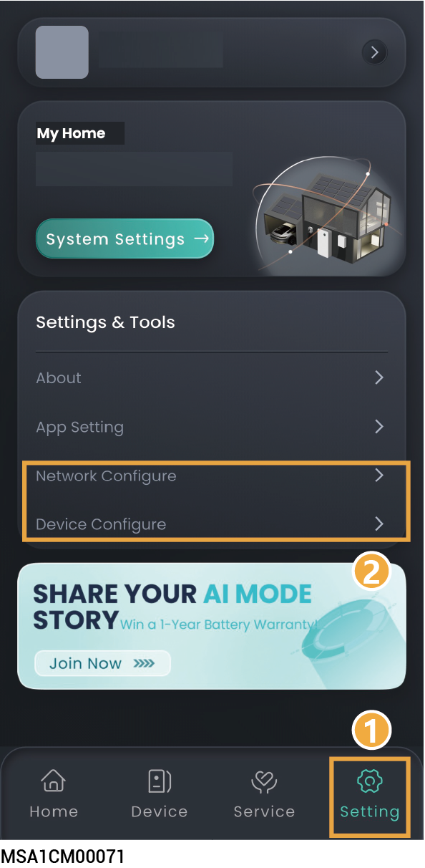Expand the Network Configure chevron
Screen dimensions: 425x868
(379, 476)
